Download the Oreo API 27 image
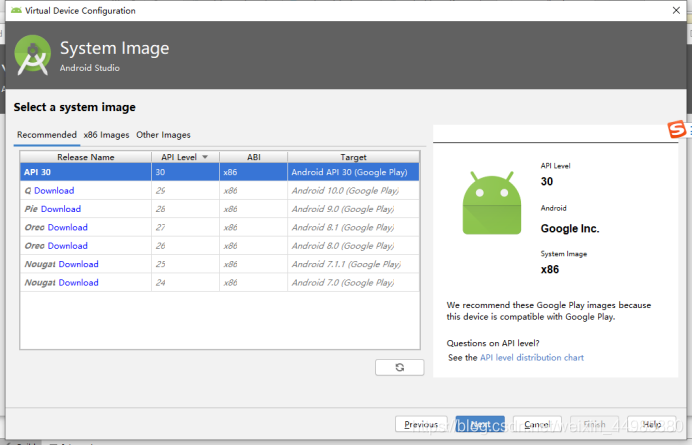This screenshot has height=445, width=693. (68, 227)
